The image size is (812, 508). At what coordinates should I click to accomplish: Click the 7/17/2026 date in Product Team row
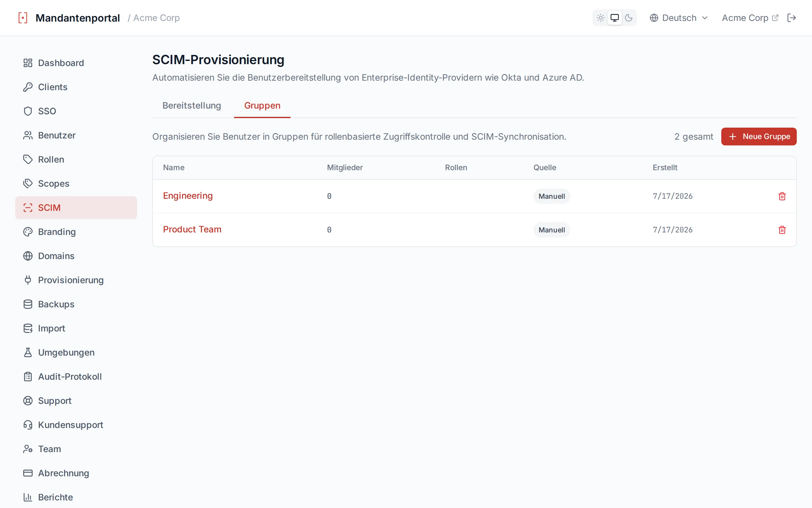pyautogui.click(x=672, y=230)
